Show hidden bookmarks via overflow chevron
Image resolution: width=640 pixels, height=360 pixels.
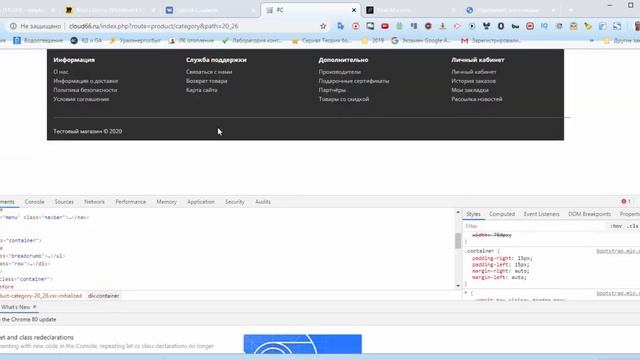(591, 40)
